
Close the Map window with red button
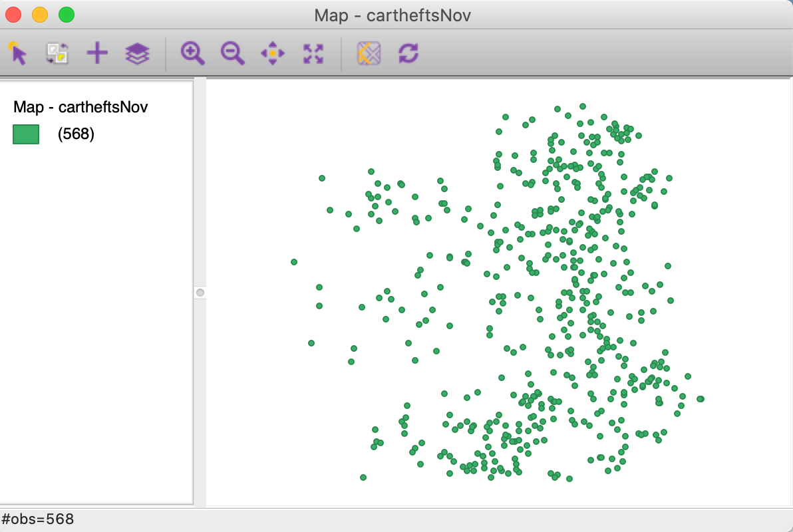[x=13, y=15]
